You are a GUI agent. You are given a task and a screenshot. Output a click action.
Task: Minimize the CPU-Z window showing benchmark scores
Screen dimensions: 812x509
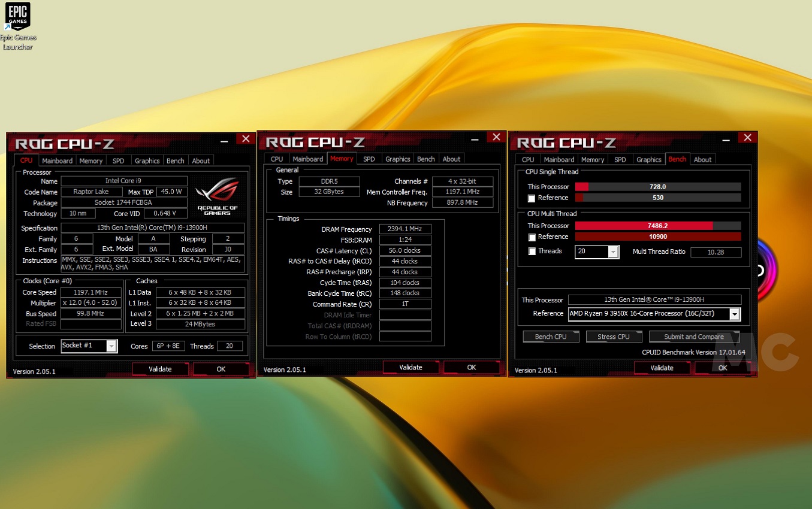(726, 138)
